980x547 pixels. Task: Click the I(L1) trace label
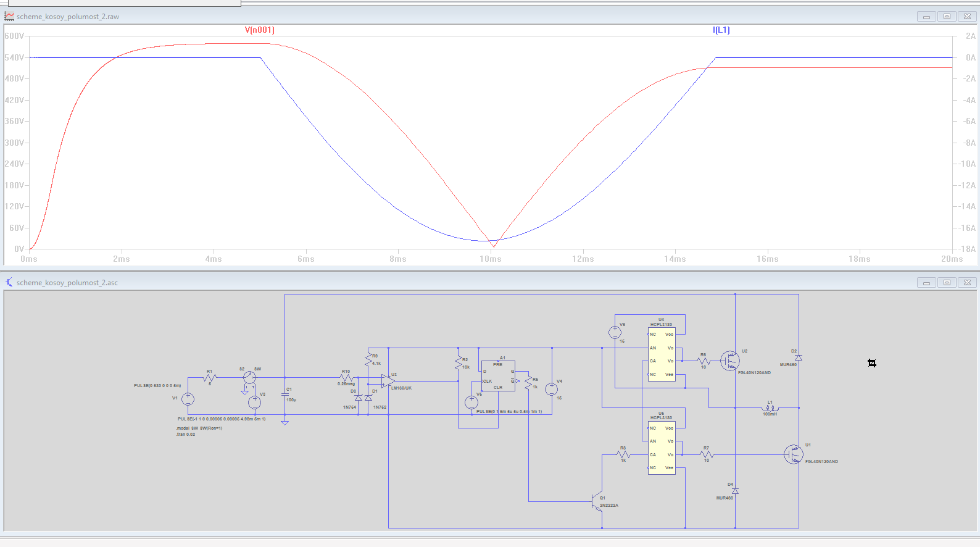(x=721, y=30)
